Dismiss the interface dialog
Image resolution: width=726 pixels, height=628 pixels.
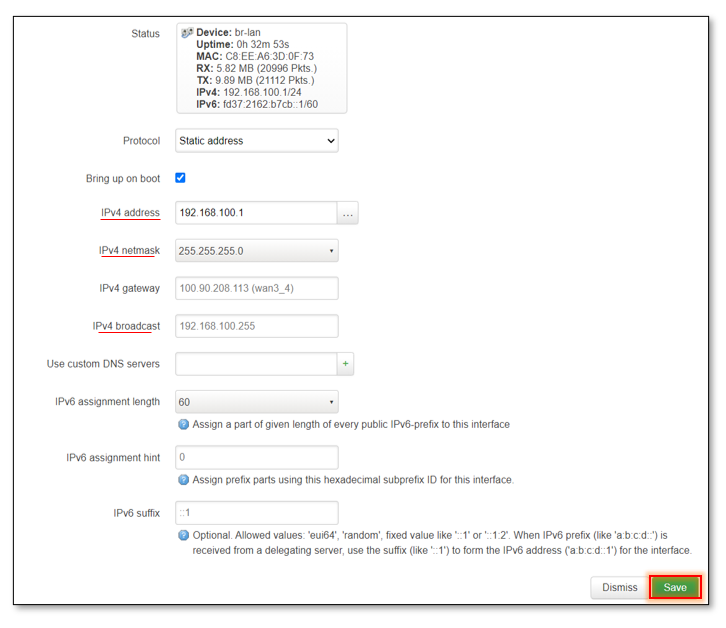tap(620, 587)
